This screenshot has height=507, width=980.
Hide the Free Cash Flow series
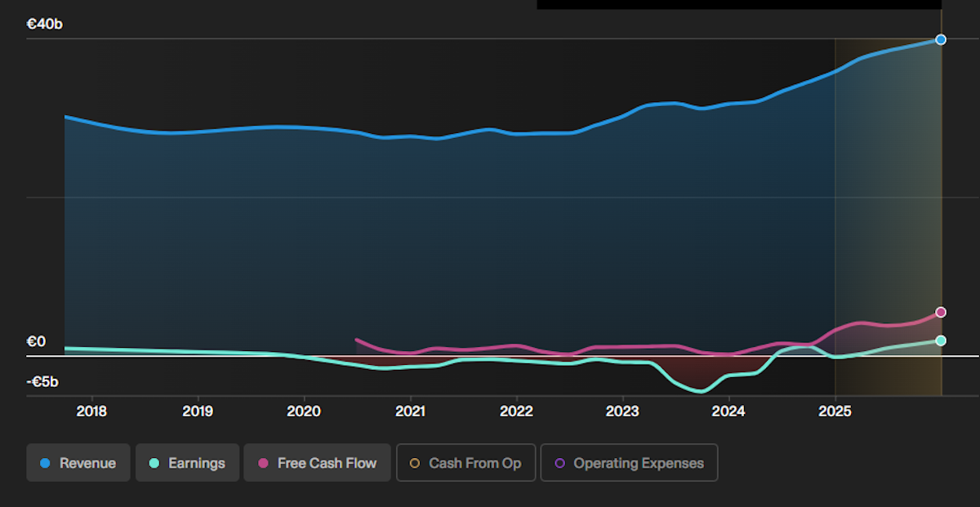[x=318, y=463]
